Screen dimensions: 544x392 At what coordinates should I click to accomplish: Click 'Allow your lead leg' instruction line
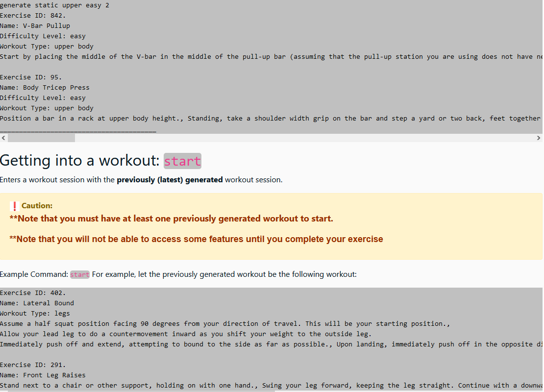coord(186,334)
